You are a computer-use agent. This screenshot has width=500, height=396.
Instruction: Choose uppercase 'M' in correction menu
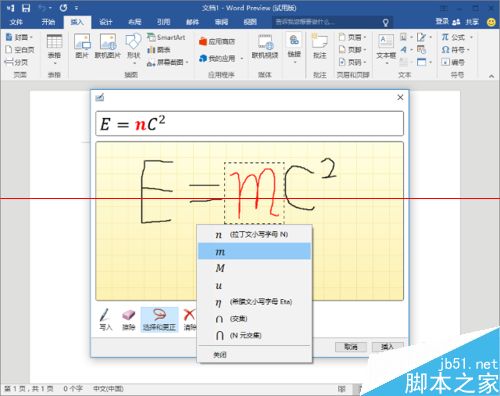click(255, 268)
